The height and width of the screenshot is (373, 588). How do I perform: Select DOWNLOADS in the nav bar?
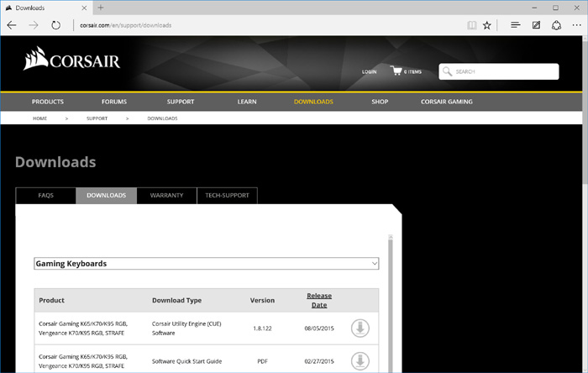[313, 102]
